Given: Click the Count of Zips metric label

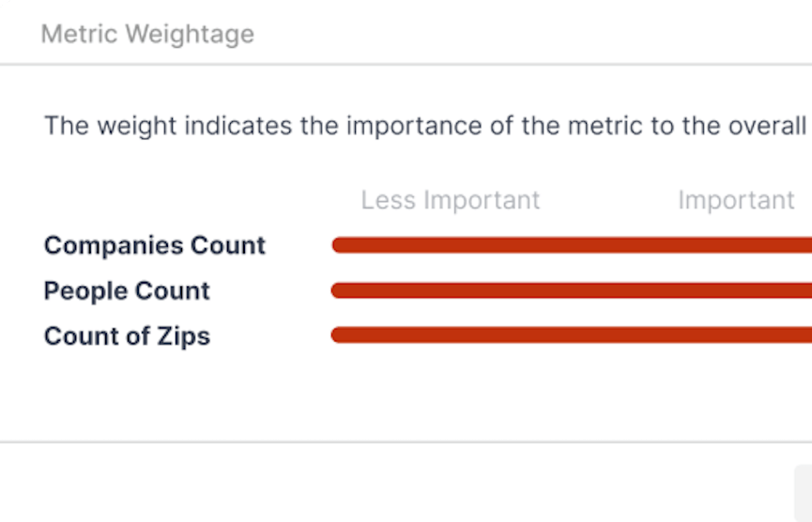Looking at the screenshot, I should click(127, 335).
